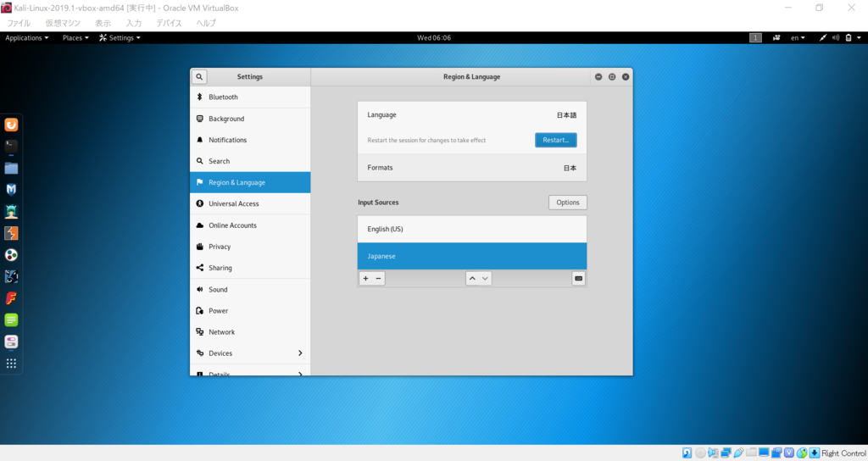Open the Files folder icon in dock
Image resolution: width=868 pixels, height=461 pixels.
11,168
